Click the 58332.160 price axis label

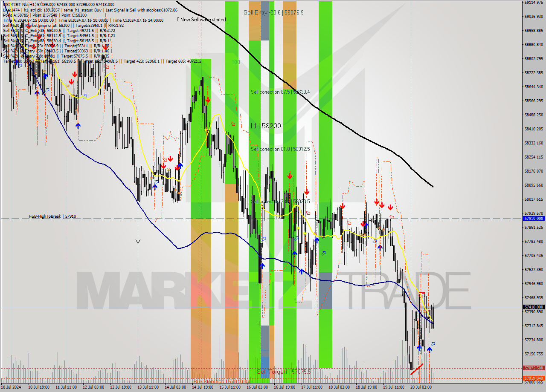point(534,143)
